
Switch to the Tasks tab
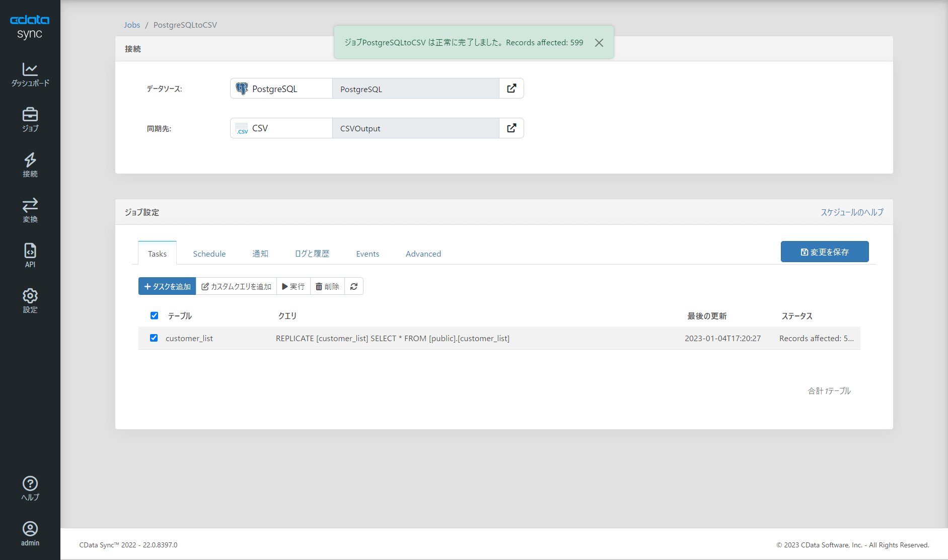coord(157,254)
